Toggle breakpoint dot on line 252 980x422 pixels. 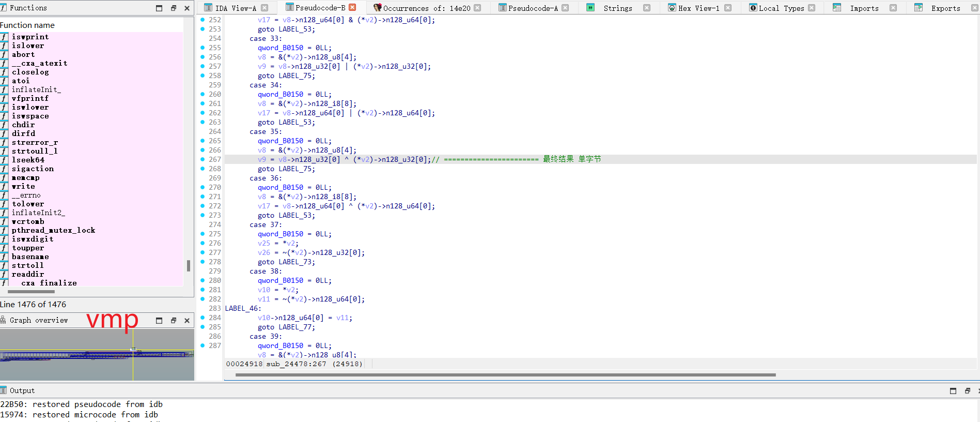pos(203,20)
